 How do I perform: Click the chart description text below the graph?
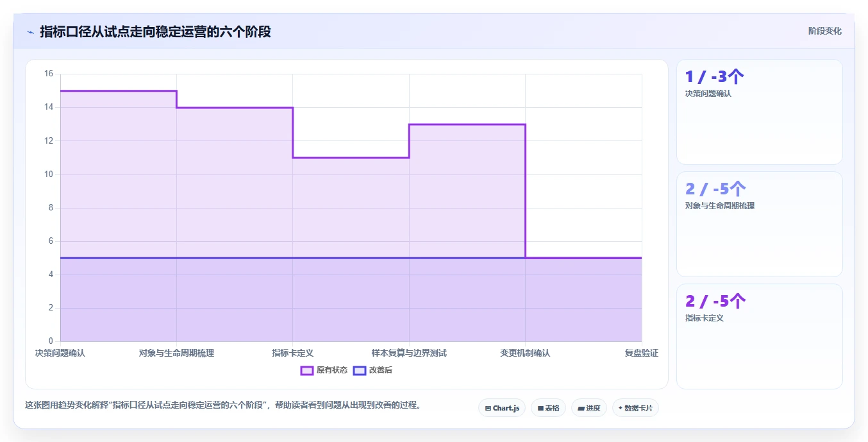pyautogui.click(x=223, y=405)
